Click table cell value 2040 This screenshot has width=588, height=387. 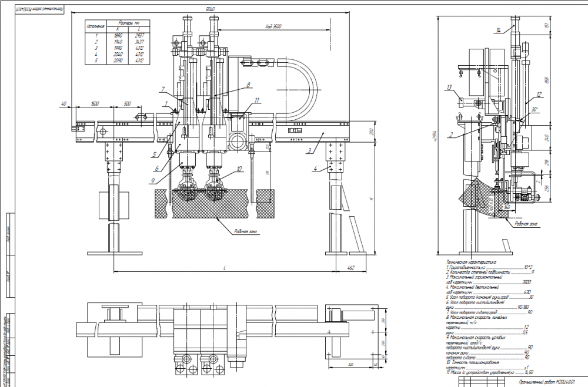[118, 55]
